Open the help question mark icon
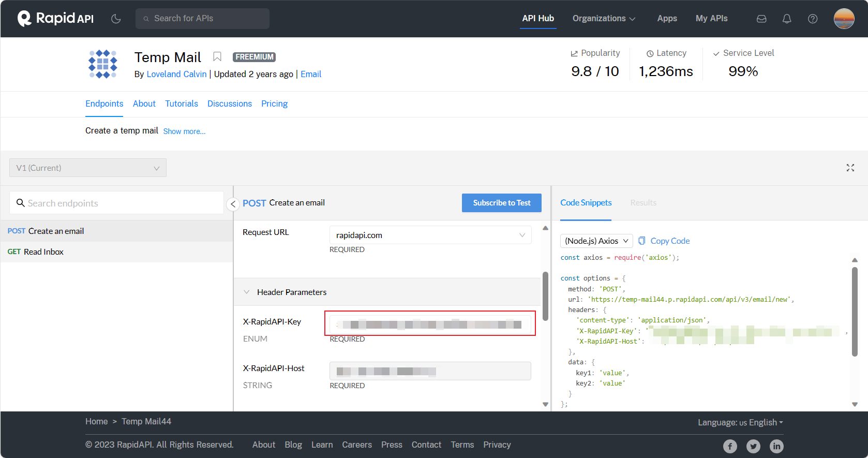Viewport: 868px width, 458px height. [x=813, y=19]
